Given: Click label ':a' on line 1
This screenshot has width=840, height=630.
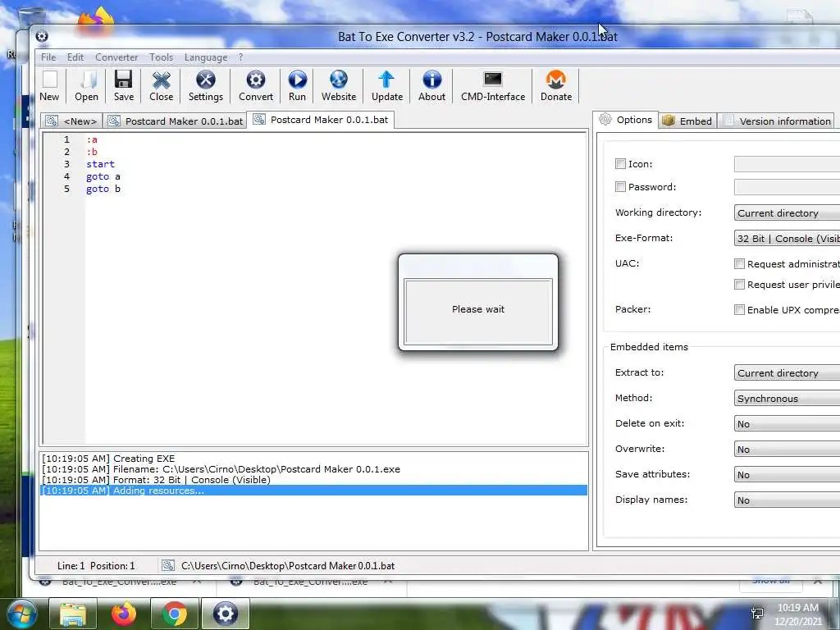Looking at the screenshot, I should point(92,139).
